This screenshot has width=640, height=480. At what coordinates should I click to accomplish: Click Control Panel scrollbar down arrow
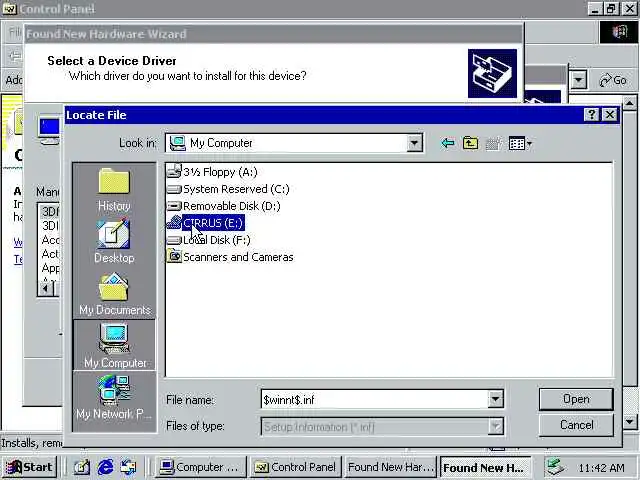(629, 422)
